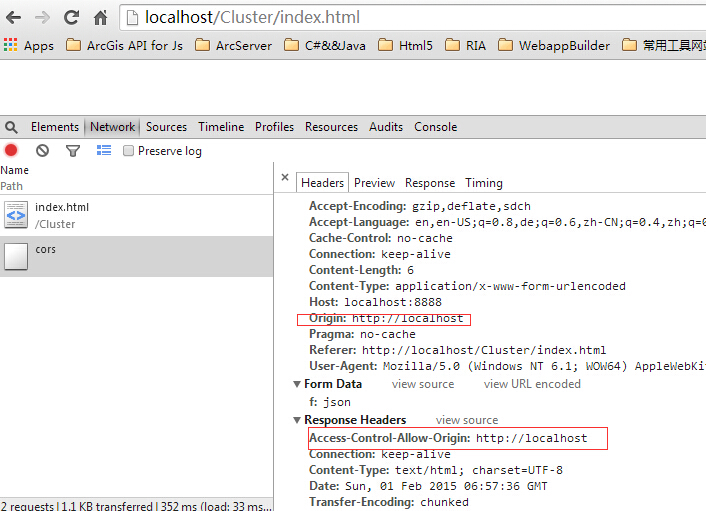The height and width of the screenshot is (511, 706).
Task: Click the browser home icon
Action: click(100, 17)
